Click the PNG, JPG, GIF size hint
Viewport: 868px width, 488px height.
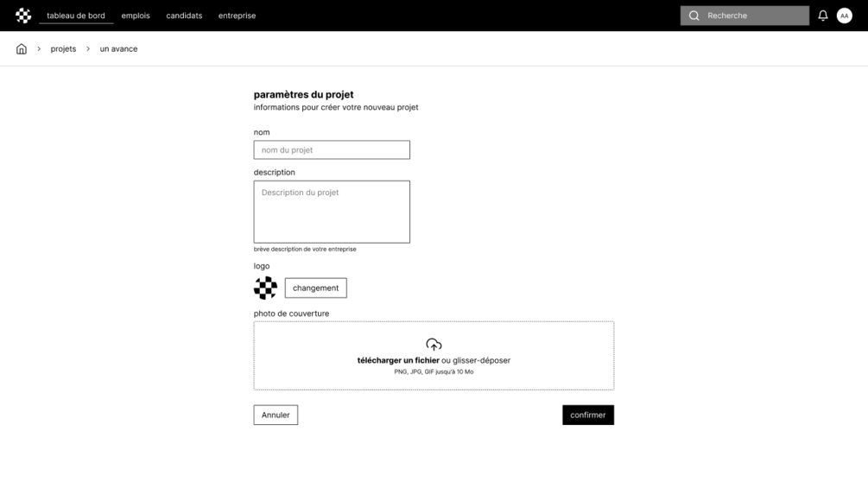[434, 371]
